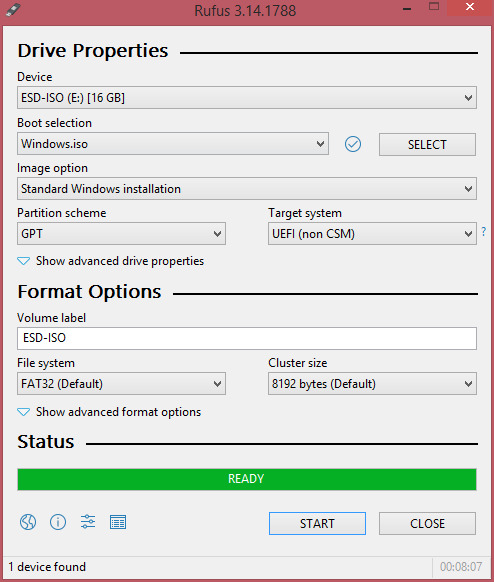494x582 pixels.
Task: Open application settings sliders icon
Action: tap(88, 522)
